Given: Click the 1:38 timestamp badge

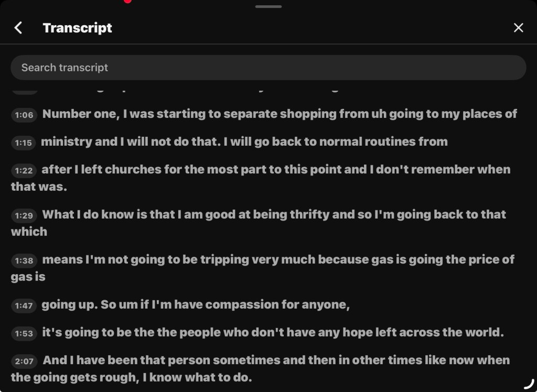Looking at the screenshot, I should (24, 260).
